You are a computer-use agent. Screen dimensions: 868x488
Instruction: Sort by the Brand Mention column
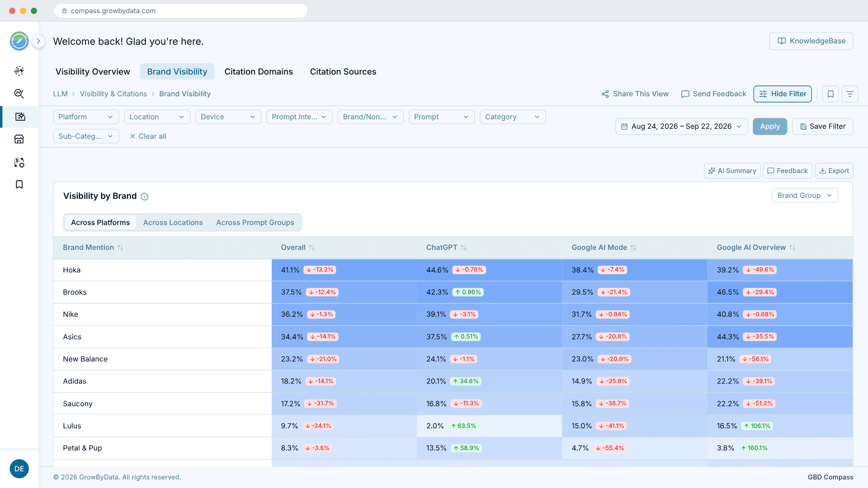coord(120,248)
